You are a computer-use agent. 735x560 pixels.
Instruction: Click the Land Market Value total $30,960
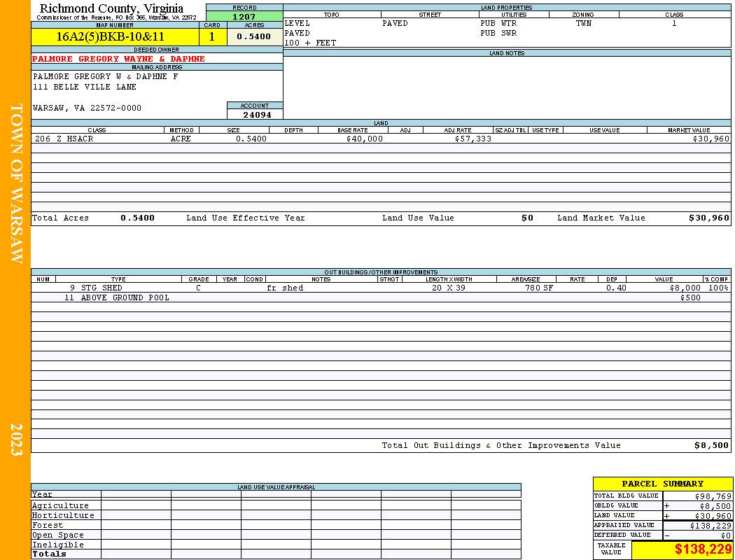pyautogui.click(x=709, y=218)
